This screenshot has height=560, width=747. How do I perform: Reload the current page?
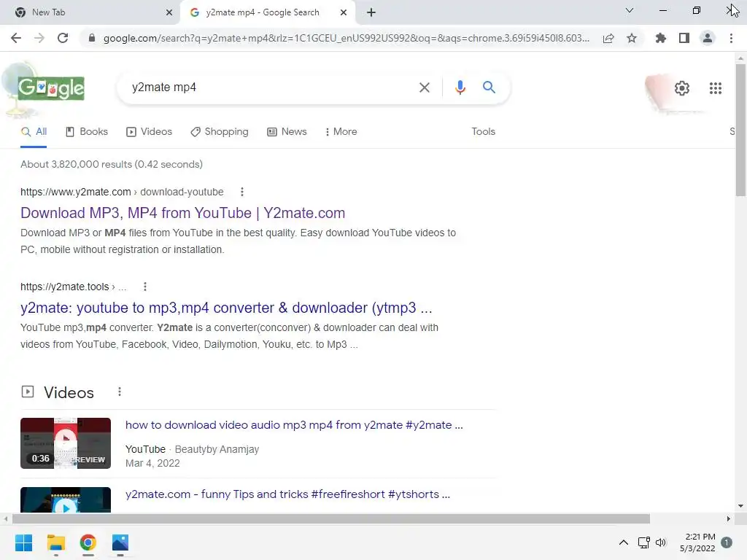click(63, 38)
